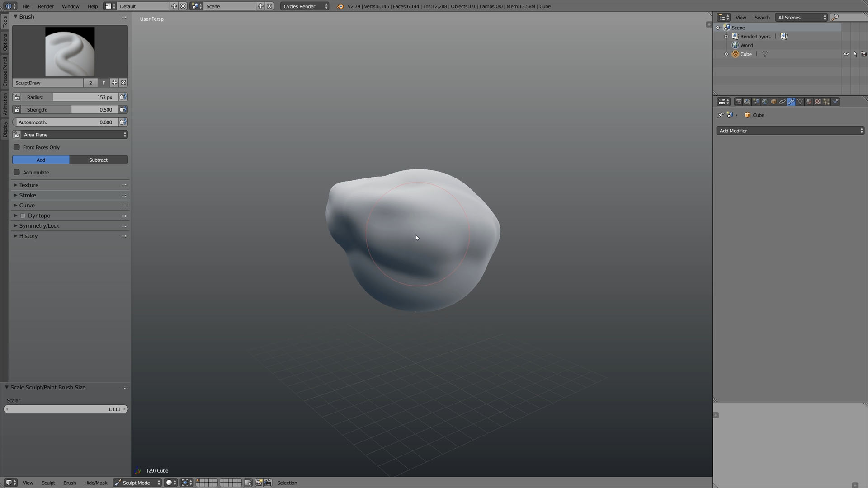Open the World properties globe tab
This screenshot has height=488, width=868.
[764, 102]
